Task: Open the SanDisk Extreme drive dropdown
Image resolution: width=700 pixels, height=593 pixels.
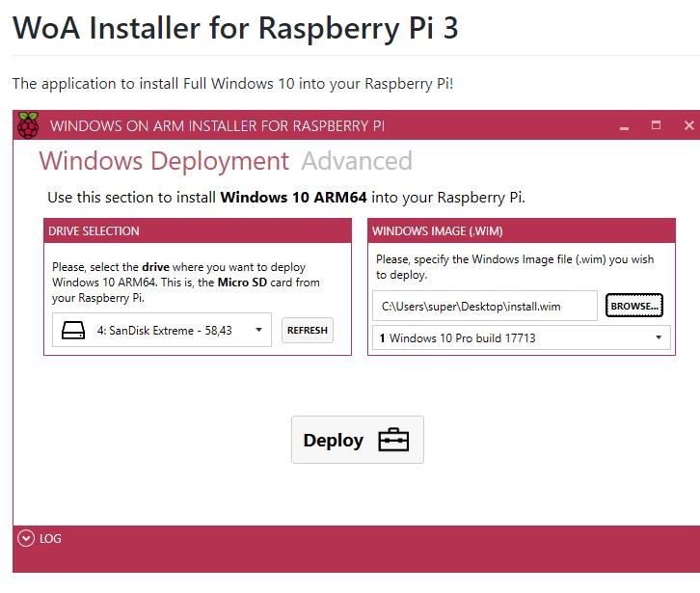Action: click(162, 330)
